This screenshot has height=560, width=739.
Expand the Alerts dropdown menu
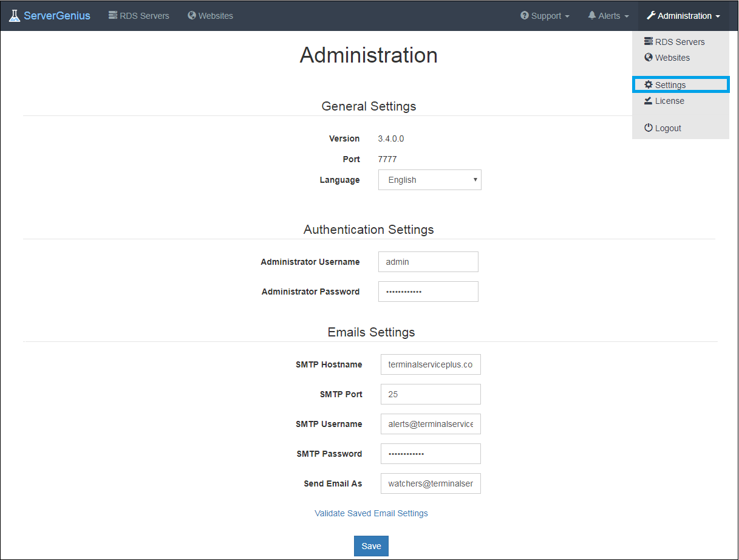(x=608, y=15)
